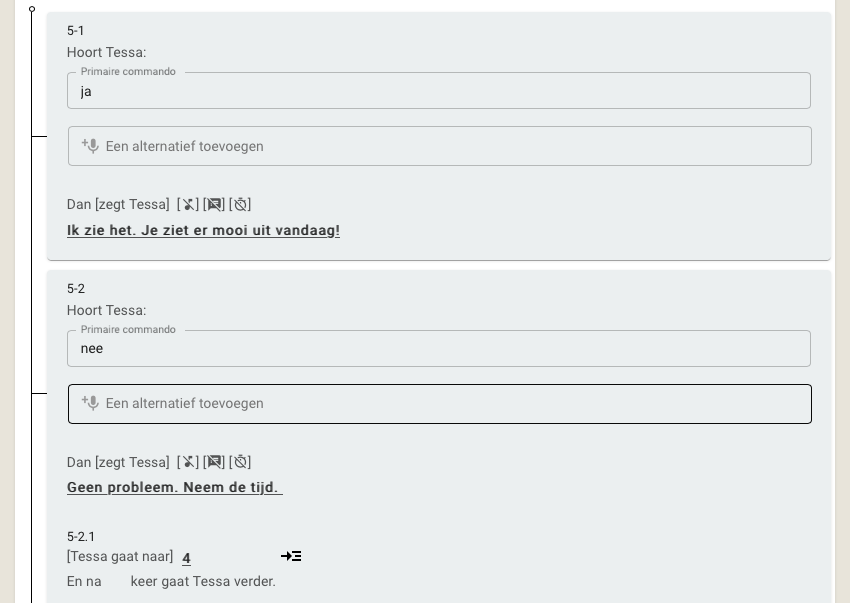Add an alternative command in section 5-2
Screen dimensions: 850x603
[440, 404]
